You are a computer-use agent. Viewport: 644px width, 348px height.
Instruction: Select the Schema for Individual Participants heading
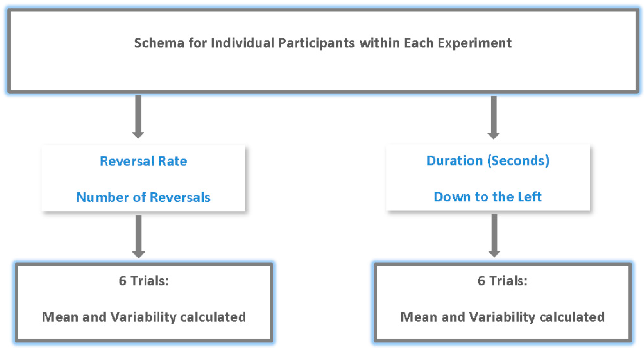tap(323, 43)
